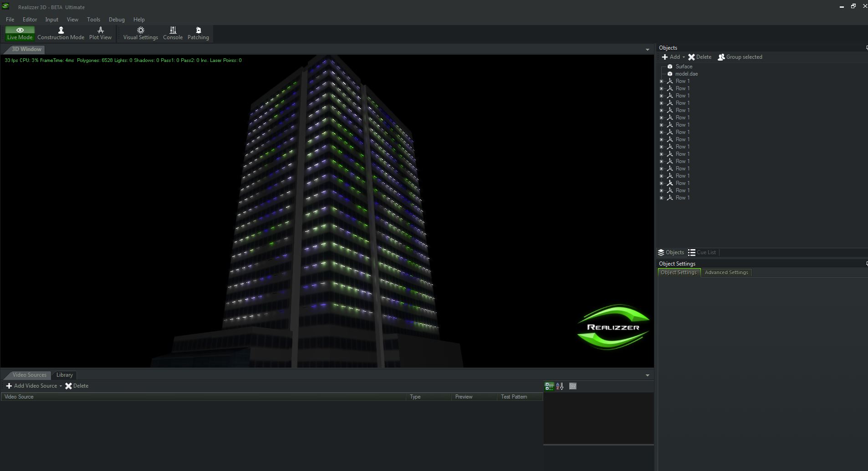Click Delete in the Video Sources panel
The width and height of the screenshot is (868, 471).
pos(77,386)
